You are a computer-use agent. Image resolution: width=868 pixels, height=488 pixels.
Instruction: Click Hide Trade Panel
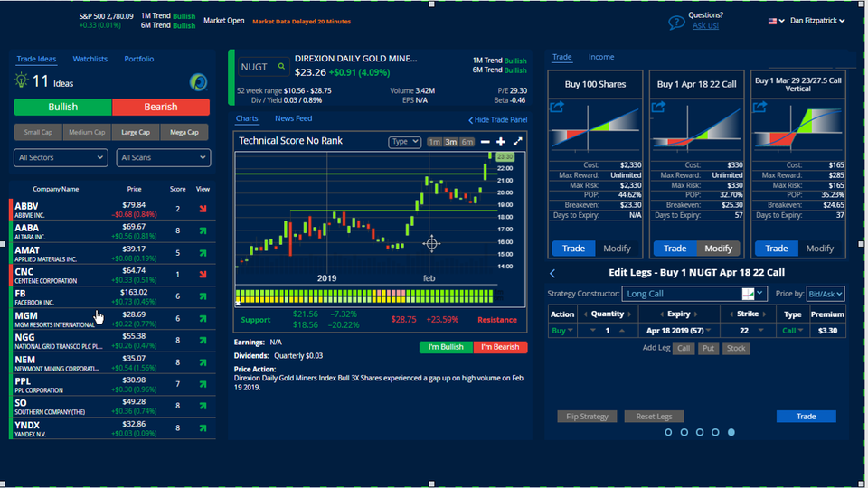point(497,120)
